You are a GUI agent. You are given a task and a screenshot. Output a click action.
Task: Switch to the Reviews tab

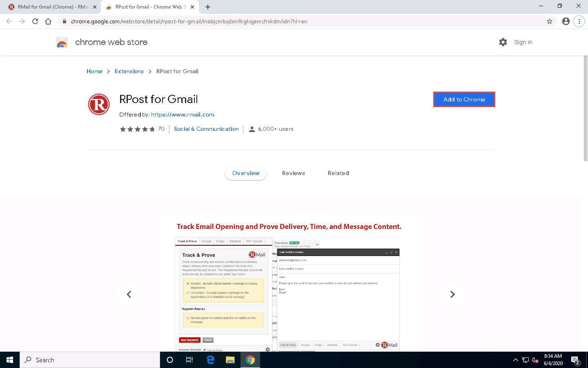coord(293,173)
